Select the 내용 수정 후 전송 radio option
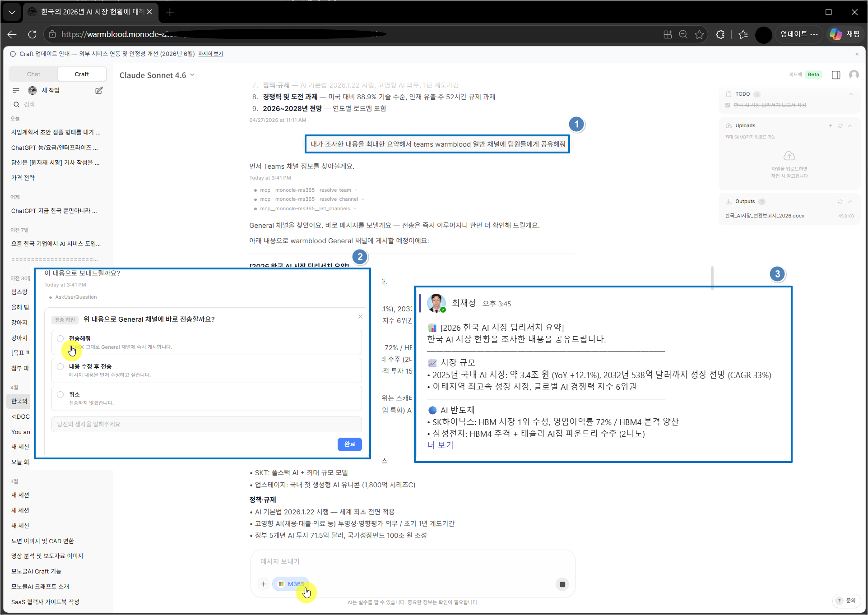 tap(60, 366)
